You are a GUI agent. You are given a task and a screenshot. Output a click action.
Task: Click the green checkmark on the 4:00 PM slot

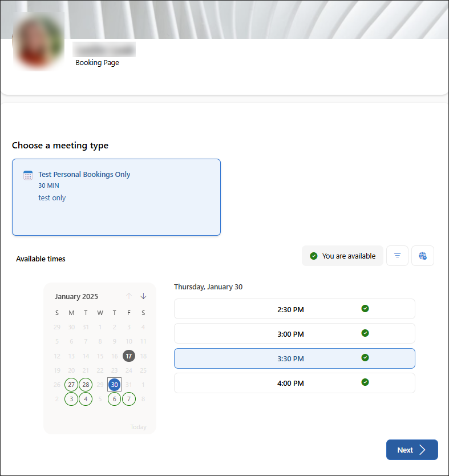[365, 382]
